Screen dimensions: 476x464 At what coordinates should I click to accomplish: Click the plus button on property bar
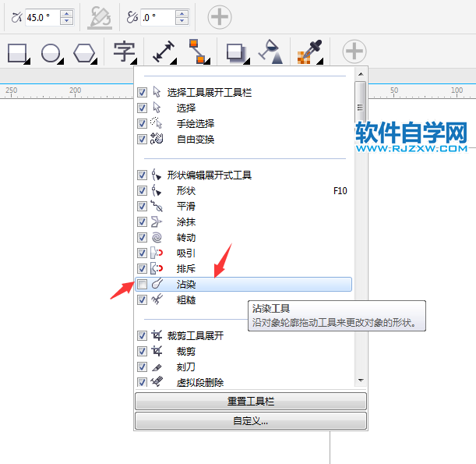tap(220, 17)
